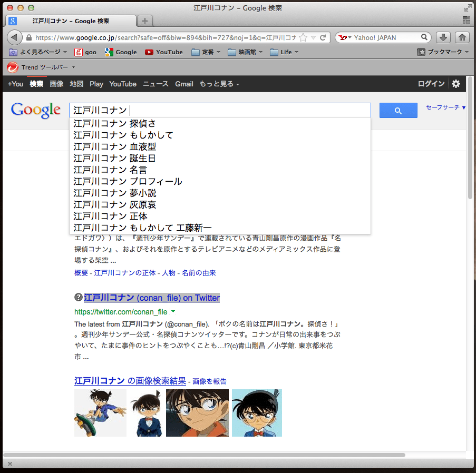The width and height of the screenshot is (476, 473).
Task: Select suggestion 江戸川コナン 灰原哀
Action: [220, 204]
